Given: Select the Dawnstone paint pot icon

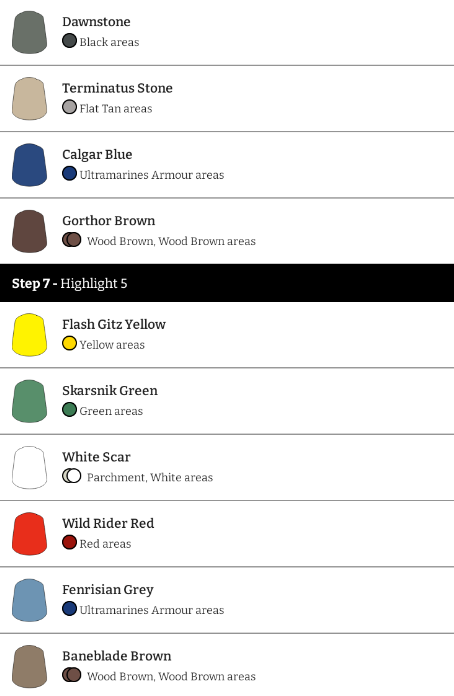Looking at the screenshot, I should coord(29,32).
